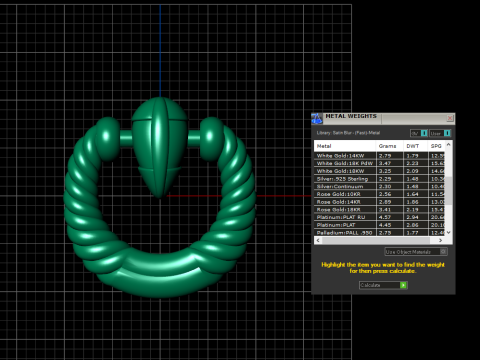Close the Metal Weights panel
This screenshot has width=480, height=360.
(x=450, y=118)
